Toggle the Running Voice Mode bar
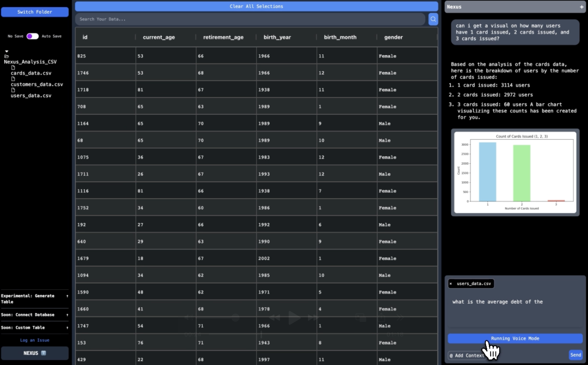Image resolution: width=588 pixels, height=365 pixels. click(x=515, y=338)
